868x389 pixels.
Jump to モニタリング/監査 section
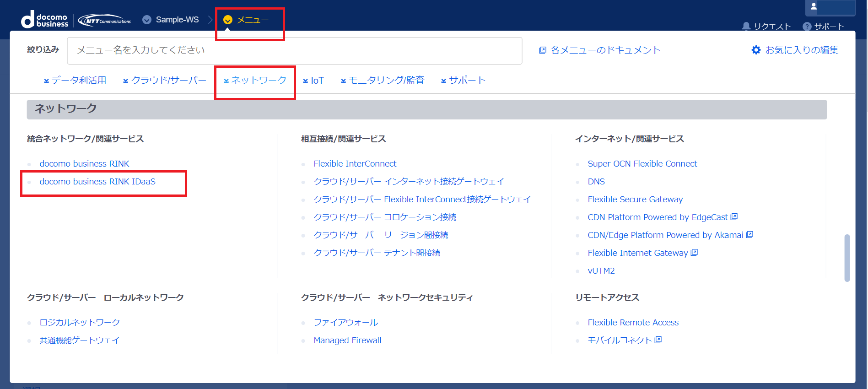tap(383, 80)
